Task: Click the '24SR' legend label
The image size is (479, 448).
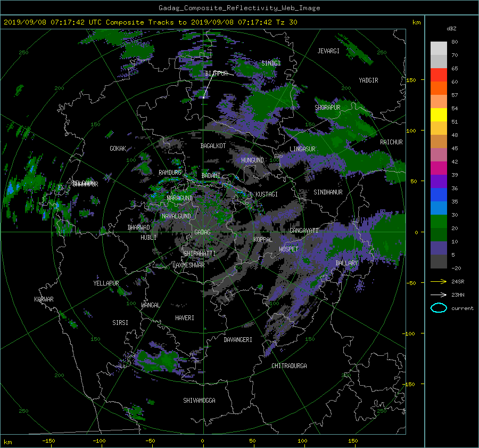Action: point(458,281)
